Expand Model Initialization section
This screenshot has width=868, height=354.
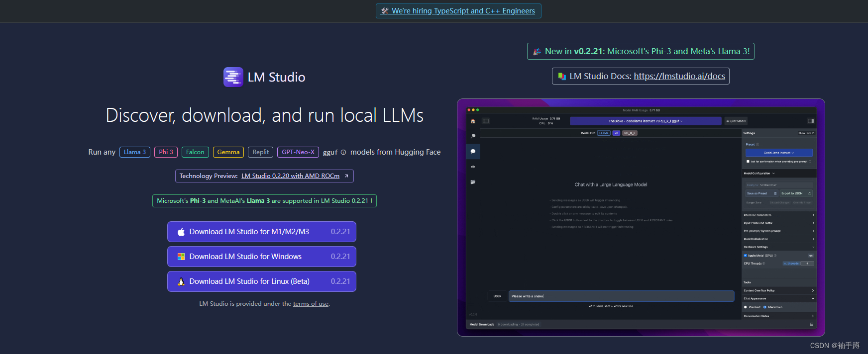click(x=779, y=239)
